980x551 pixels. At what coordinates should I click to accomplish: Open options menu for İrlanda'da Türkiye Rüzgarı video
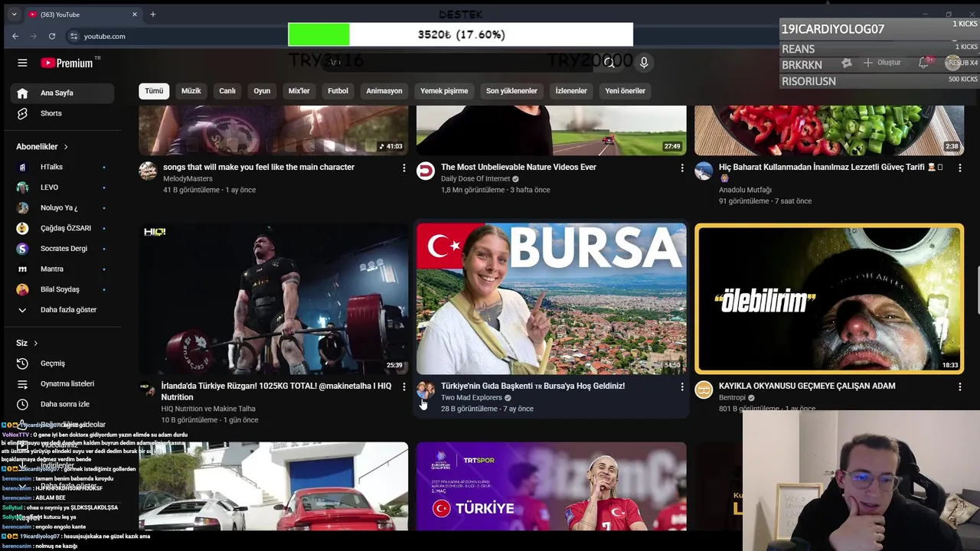click(x=404, y=387)
